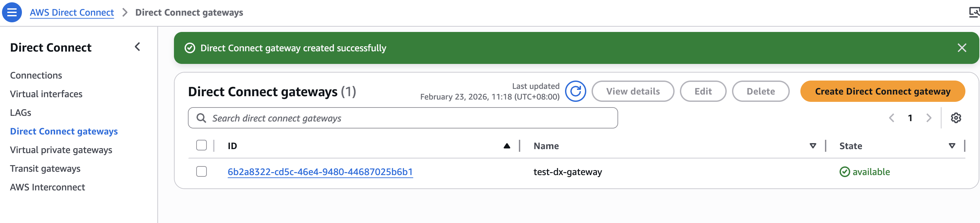Open Virtual interfaces in sidebar

coord(46,94)
